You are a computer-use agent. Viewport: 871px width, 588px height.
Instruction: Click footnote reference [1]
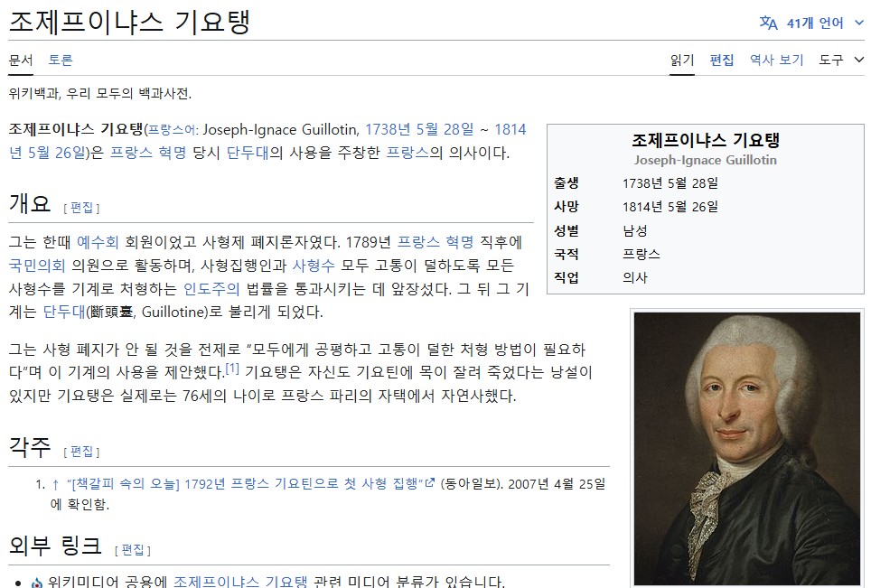pos(232,369)
